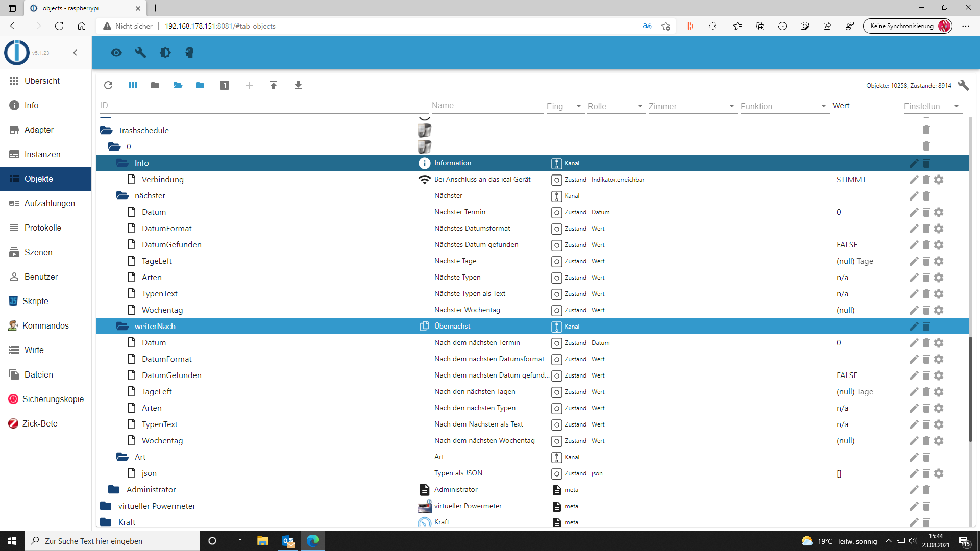Collapse the left sidebar with the chevron
This screenshot has height=551, width=980.
coord(75,53)
